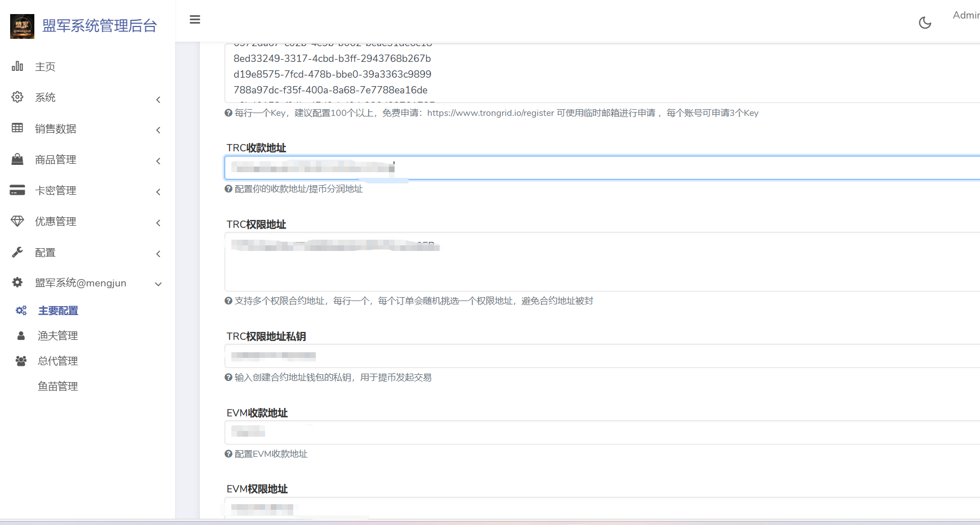Select the 鱼苗管理 menu item

(57, 387)
